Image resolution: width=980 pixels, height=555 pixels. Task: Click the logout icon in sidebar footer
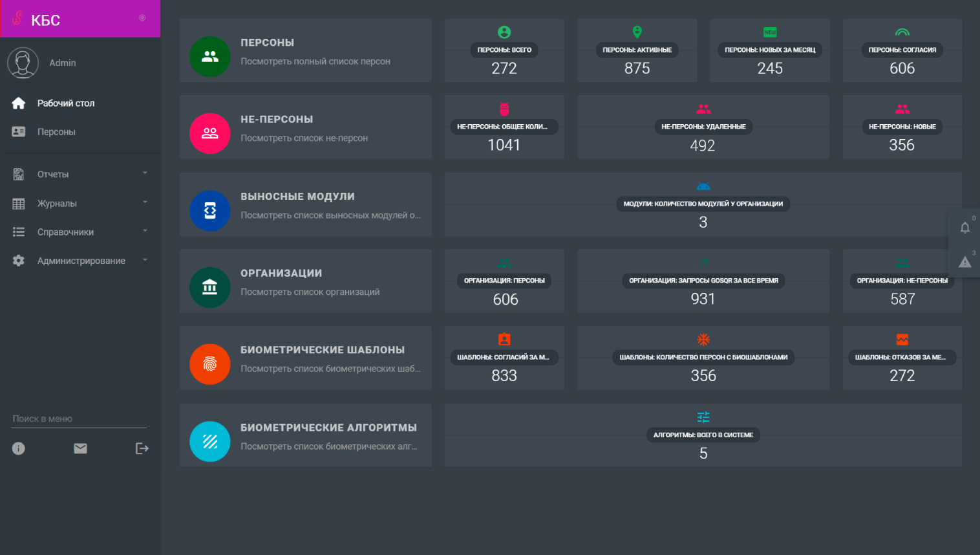(x=142, y=448)
